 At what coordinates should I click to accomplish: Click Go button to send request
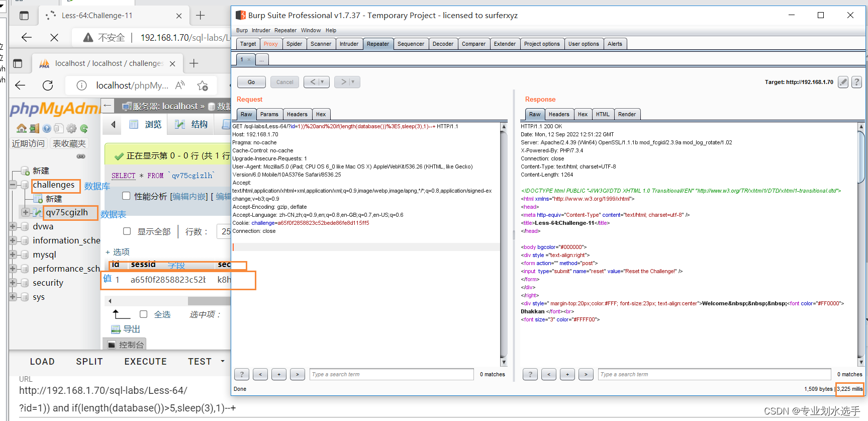click(x=251, y=82)
